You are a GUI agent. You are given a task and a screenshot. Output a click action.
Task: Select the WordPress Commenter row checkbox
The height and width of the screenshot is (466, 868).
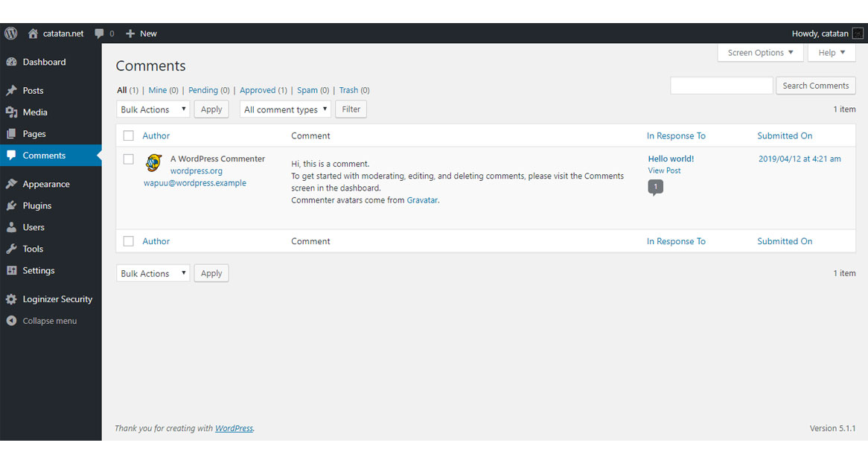[x=128, y=159]
